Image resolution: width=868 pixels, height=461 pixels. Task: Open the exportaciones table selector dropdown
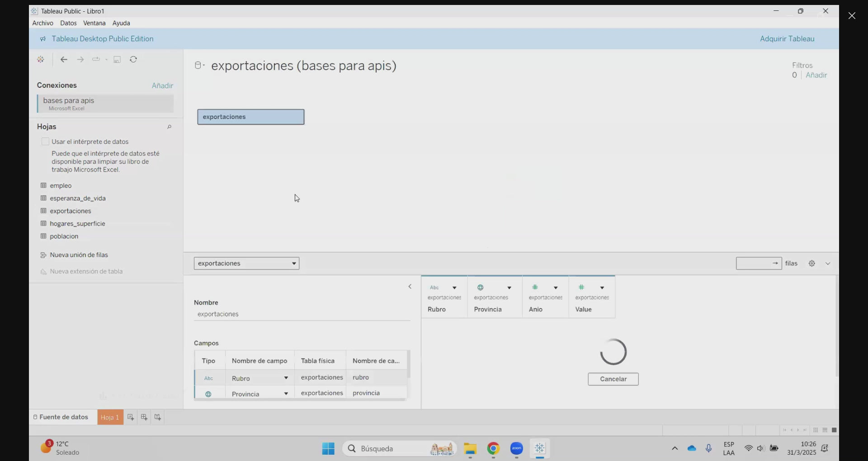tap(246, 263)
